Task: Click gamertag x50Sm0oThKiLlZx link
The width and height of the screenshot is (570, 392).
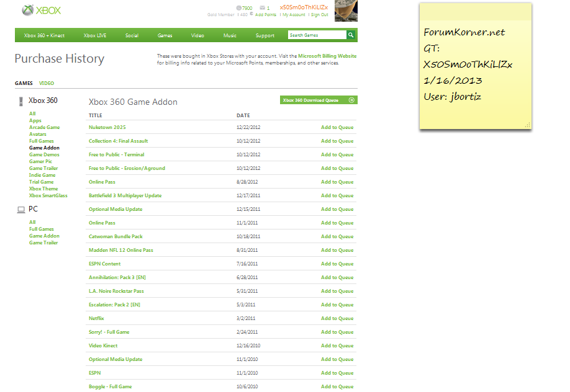Action: tap(304, 7)
